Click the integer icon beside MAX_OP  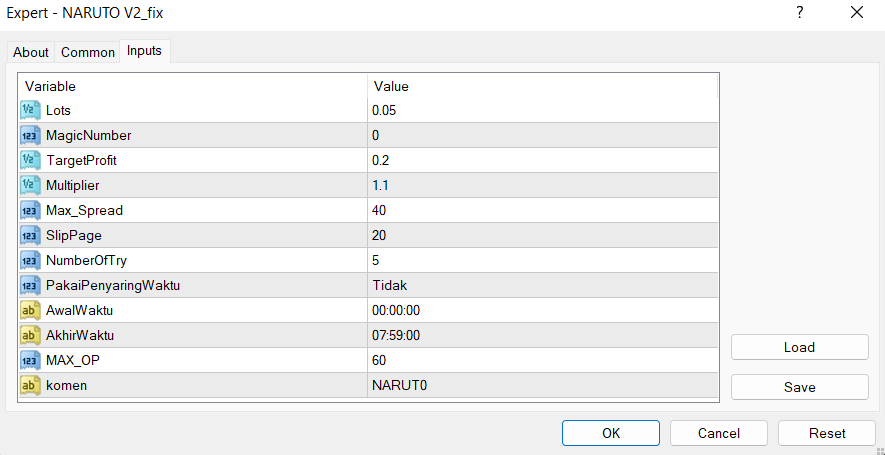point(30,360)
